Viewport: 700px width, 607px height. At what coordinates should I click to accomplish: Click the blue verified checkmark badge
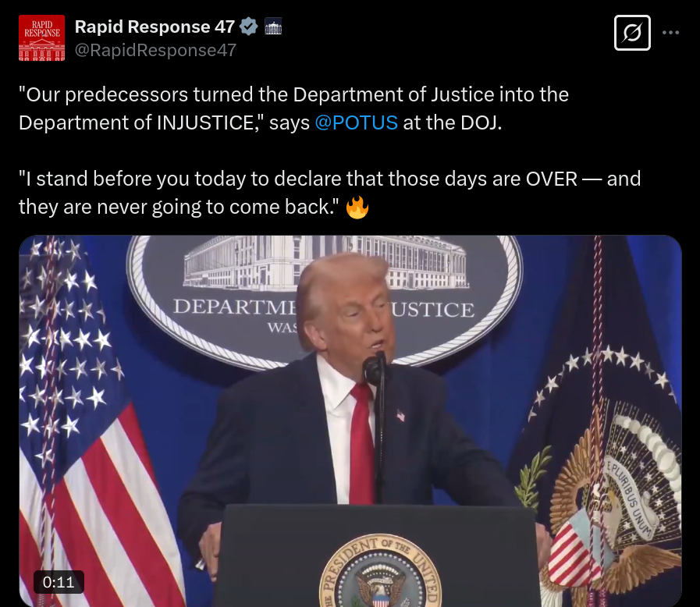[x=249, y=27]
